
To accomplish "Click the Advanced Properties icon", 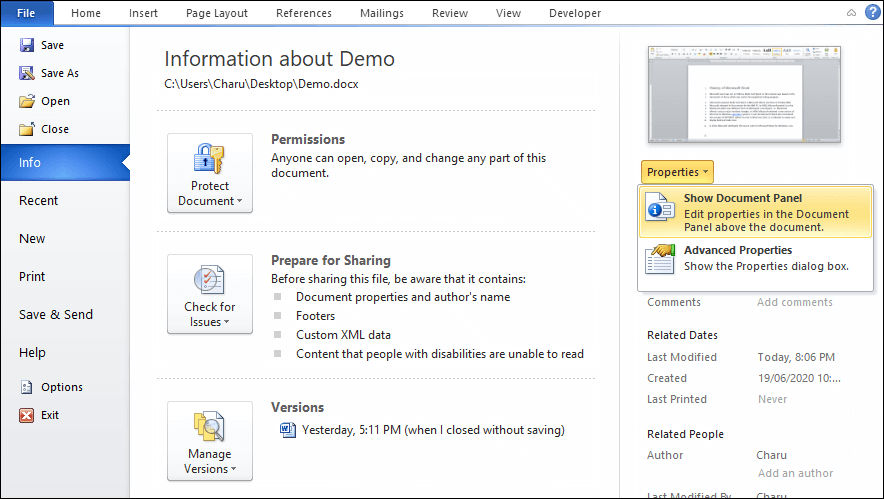I will pos(660,259).
